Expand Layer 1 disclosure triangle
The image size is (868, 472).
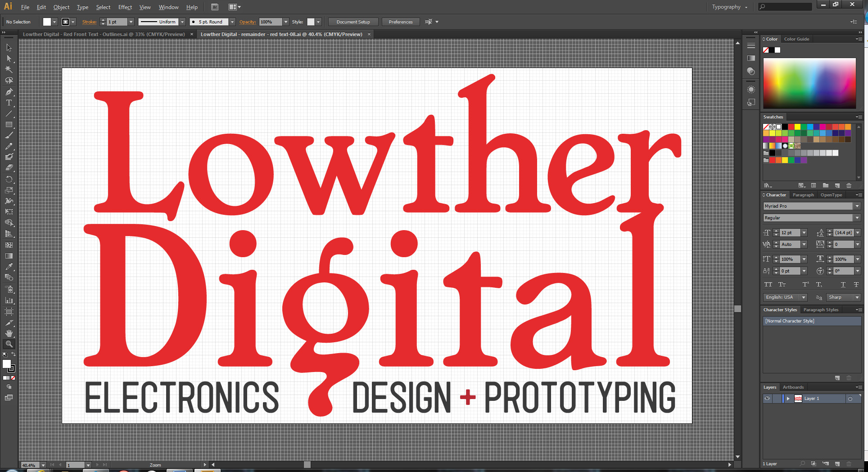[x=788, y=399]
